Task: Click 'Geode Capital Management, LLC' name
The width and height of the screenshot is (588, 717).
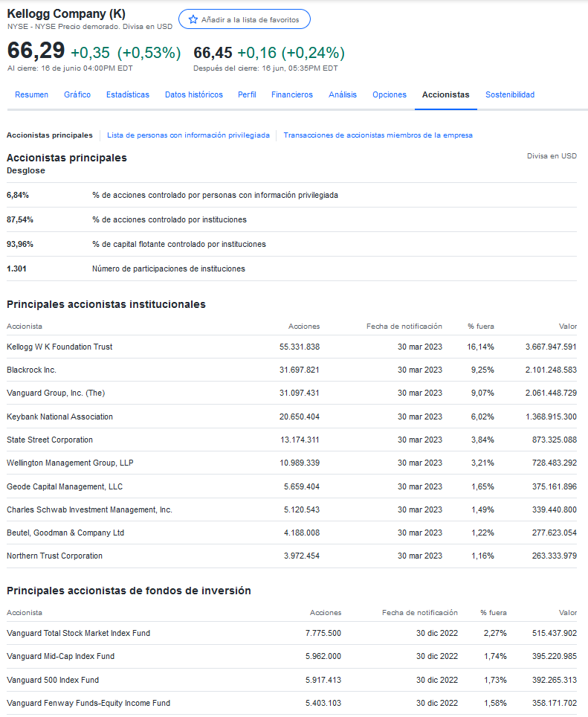Action: tap(65, 487)
